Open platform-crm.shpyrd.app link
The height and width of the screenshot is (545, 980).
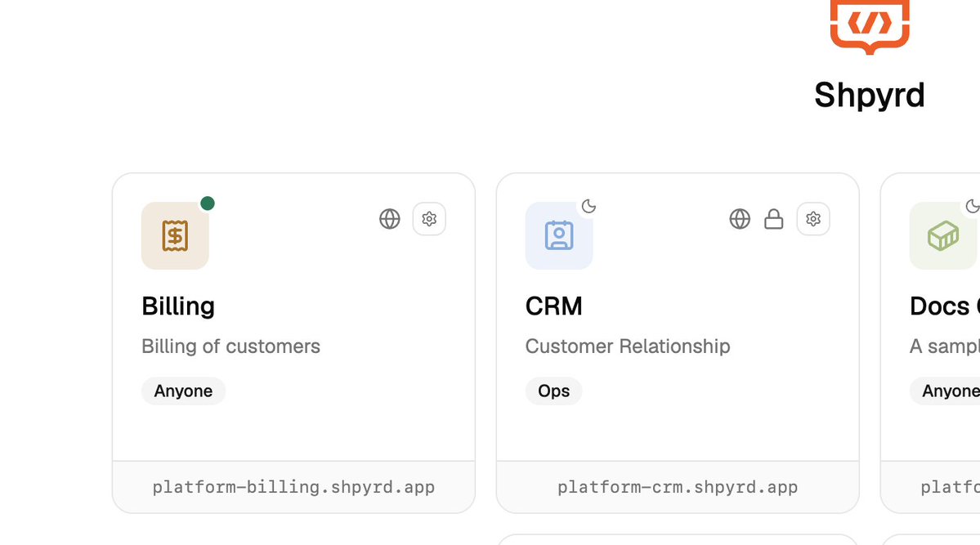coord(678,487)
